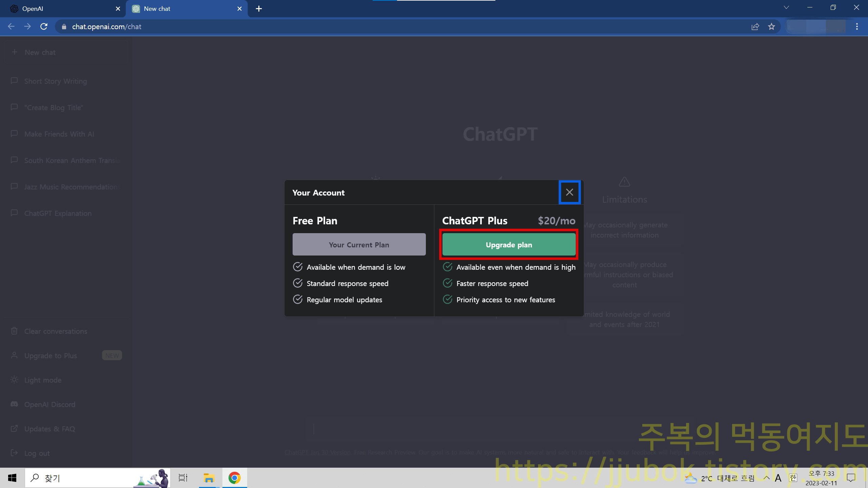This screenshot has width=868, height=488.
Task: Open Chrome three-dot menu
Action: 857,26
